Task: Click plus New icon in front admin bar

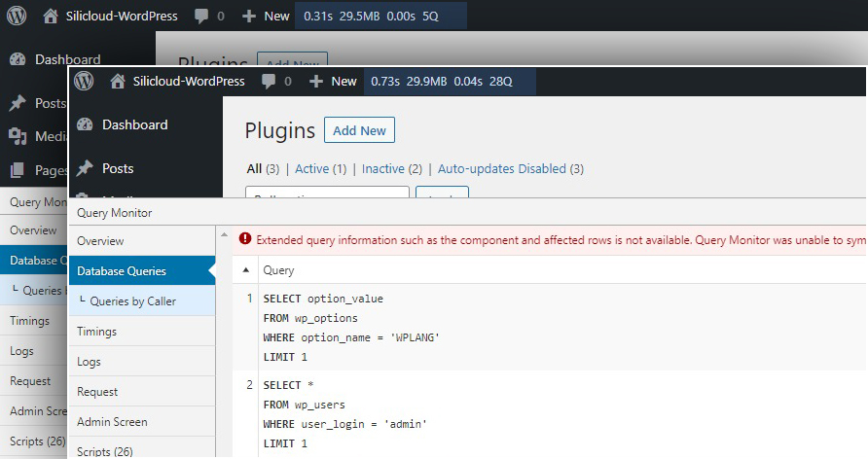Action: click(316, 82)
